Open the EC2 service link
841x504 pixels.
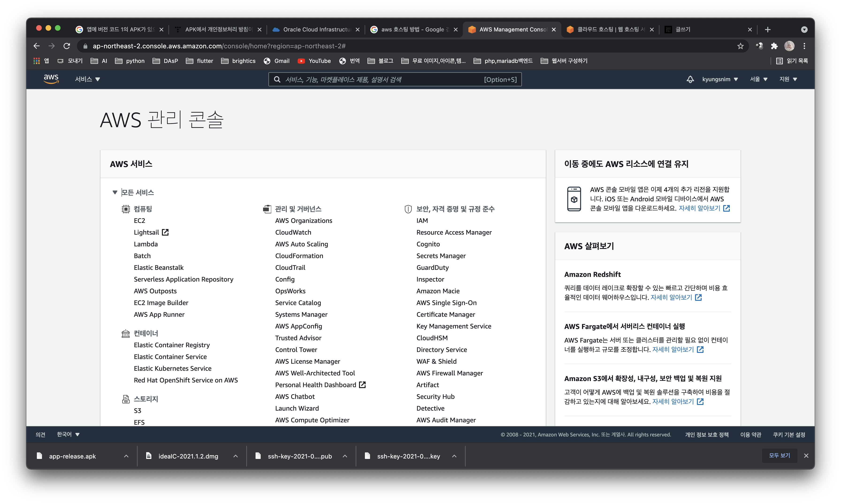[139, 221]
